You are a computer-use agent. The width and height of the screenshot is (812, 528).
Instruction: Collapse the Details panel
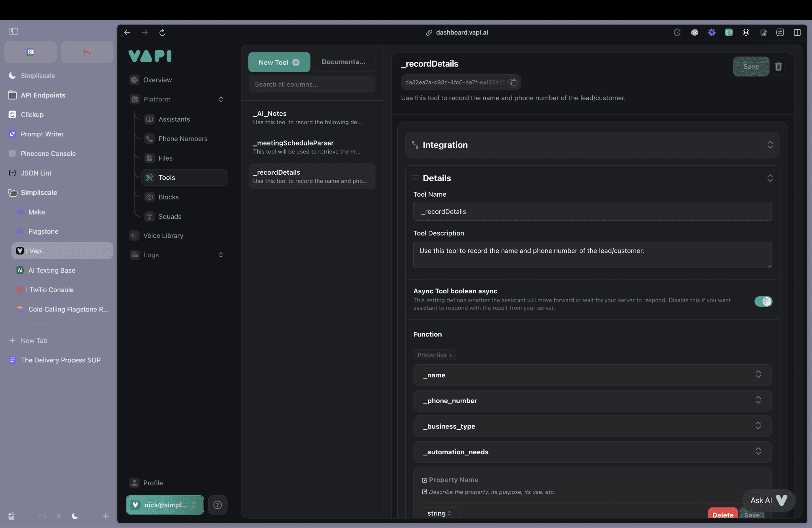(770, 178)
